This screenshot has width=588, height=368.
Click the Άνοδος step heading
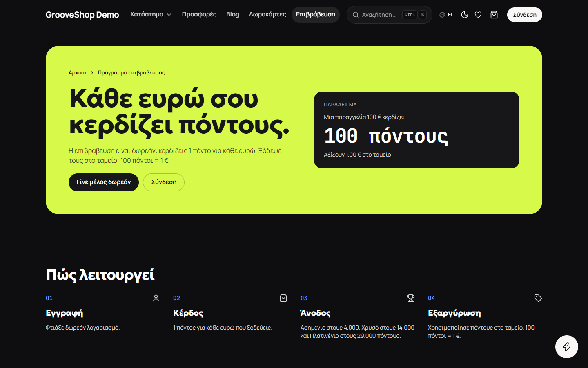coord(316,313)
